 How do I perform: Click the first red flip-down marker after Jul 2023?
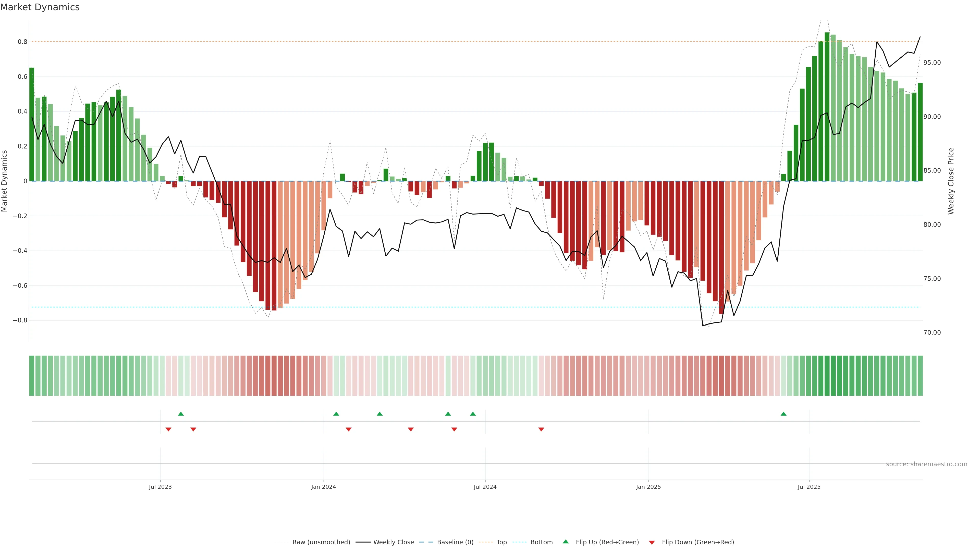(x=168, y=429)
